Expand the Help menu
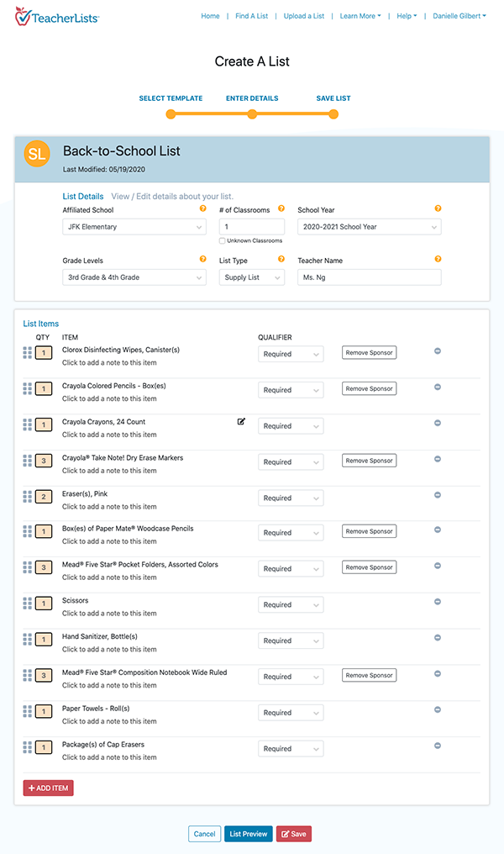Viewport: 504px width, 854px height. (407, 16)
